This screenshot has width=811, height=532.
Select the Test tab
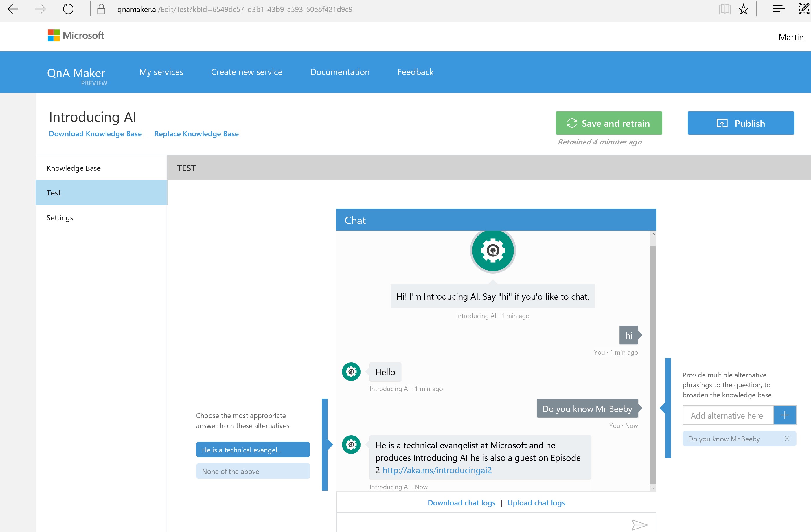click(54, 192)
